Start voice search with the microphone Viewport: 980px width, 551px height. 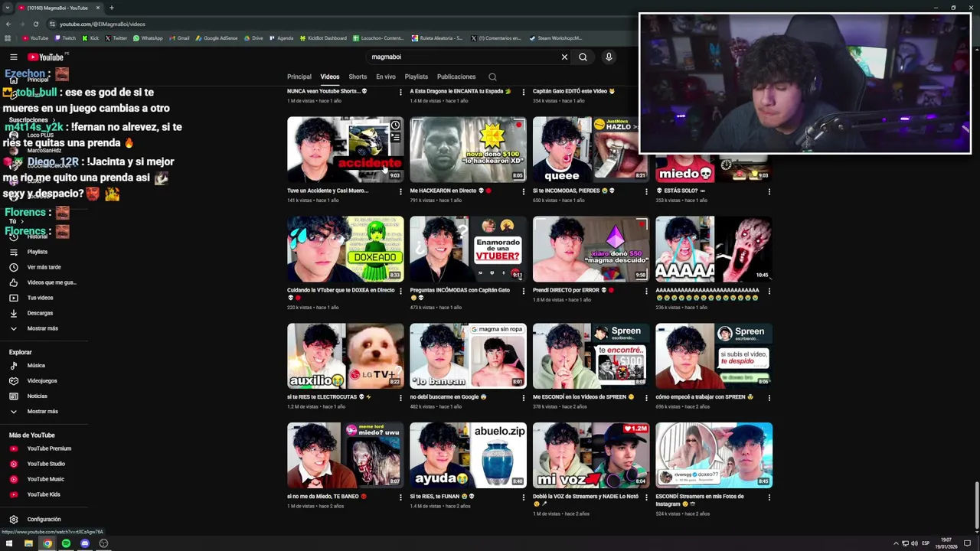point(609,57)
